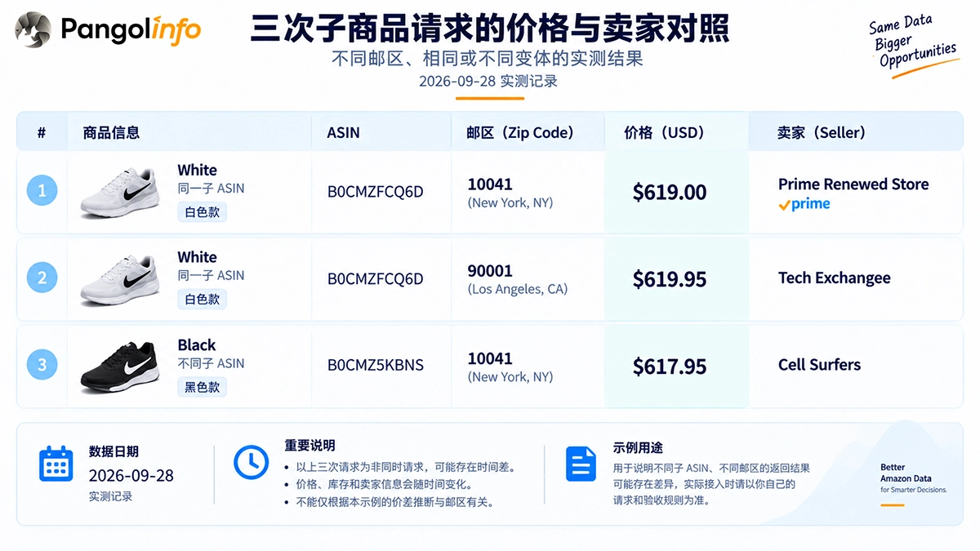Image resolution: width=980 pixels, height=551 pixels.
Task: Click the bullet 价格、库存和卖家信息会随时间变化
Action: pos(388,485)
